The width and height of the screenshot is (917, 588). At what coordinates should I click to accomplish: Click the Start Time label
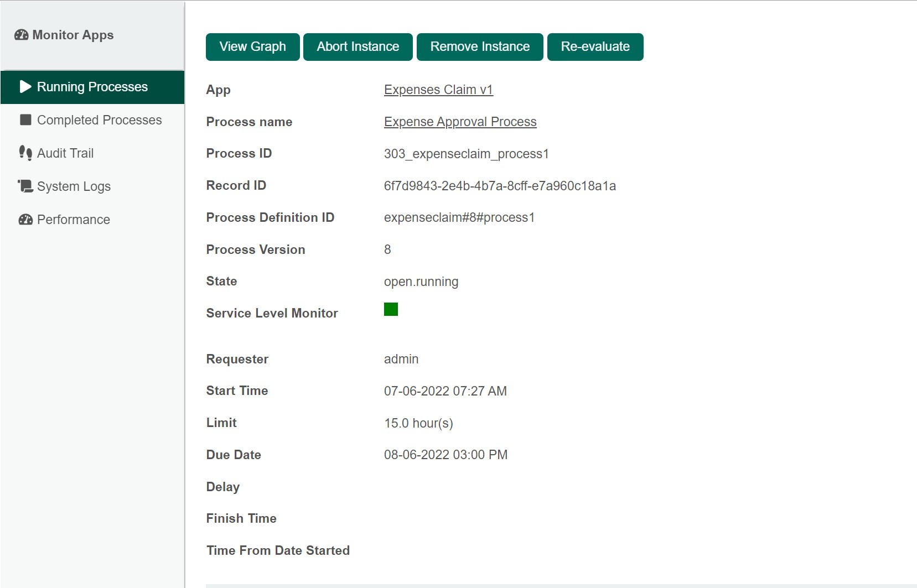[x=237, y=391]
